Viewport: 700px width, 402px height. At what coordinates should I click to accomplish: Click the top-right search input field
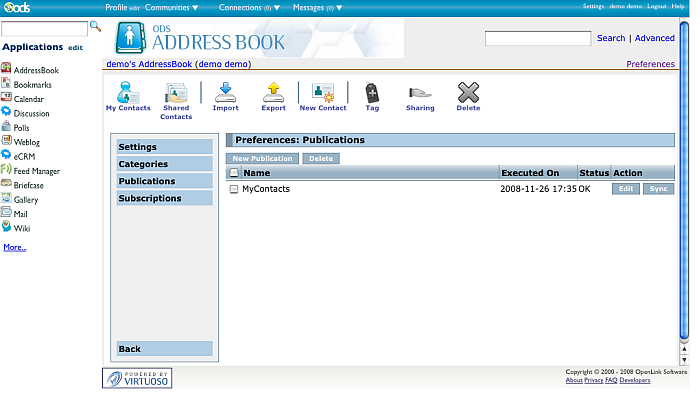click(538, 38)
